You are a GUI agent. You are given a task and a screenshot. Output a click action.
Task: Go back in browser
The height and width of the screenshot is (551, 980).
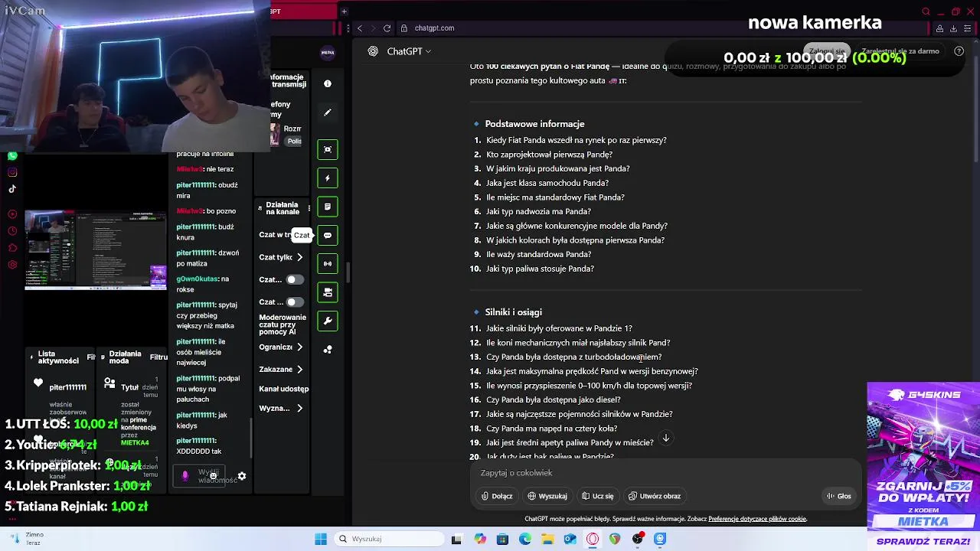point(360,28)
